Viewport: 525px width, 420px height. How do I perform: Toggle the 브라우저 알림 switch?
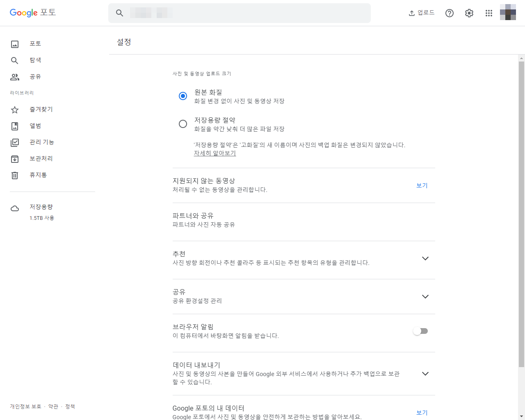(x=420, y=331)
